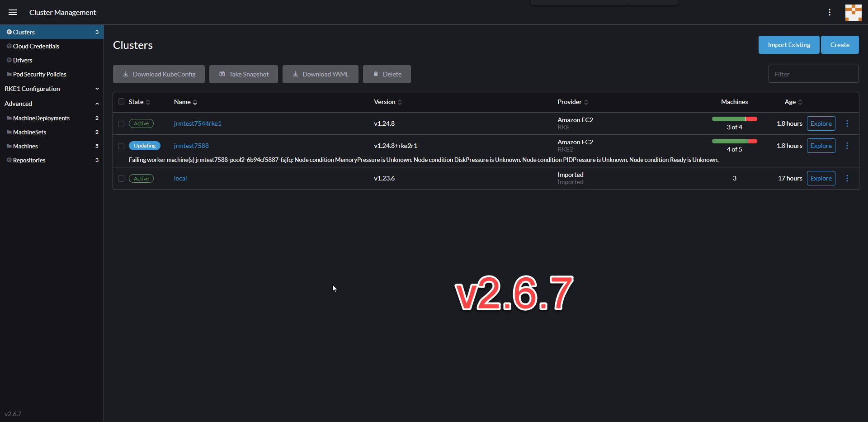Open Pod Security Policies from the sidebar

coord(39,74)
